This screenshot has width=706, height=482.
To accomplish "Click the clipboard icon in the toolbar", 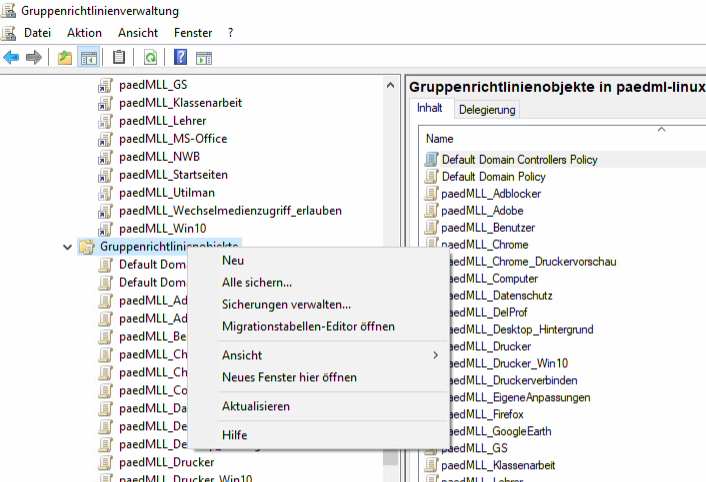I will click(119, 57).
